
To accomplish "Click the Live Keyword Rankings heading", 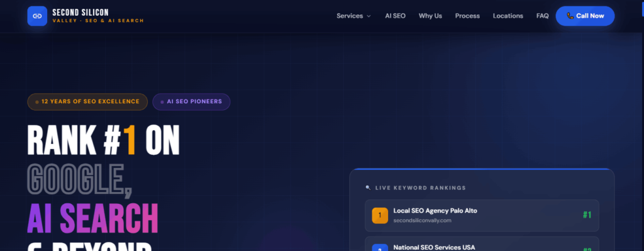I will click(x=421, y=187).
